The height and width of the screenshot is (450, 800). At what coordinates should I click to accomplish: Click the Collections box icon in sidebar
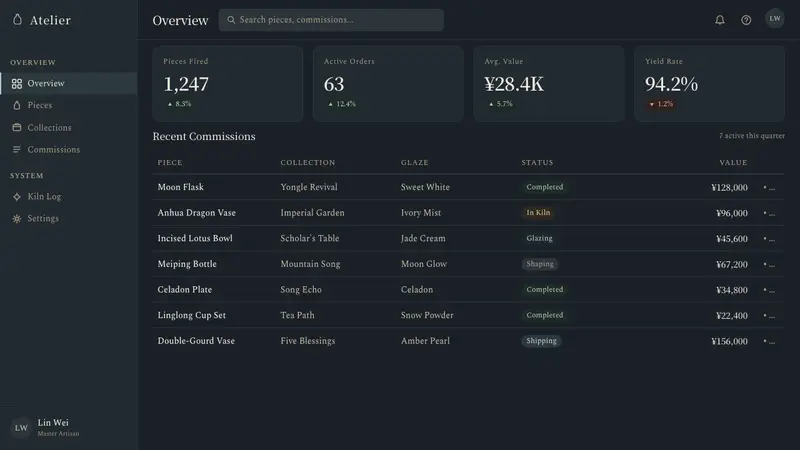click(x=17, y=127)
